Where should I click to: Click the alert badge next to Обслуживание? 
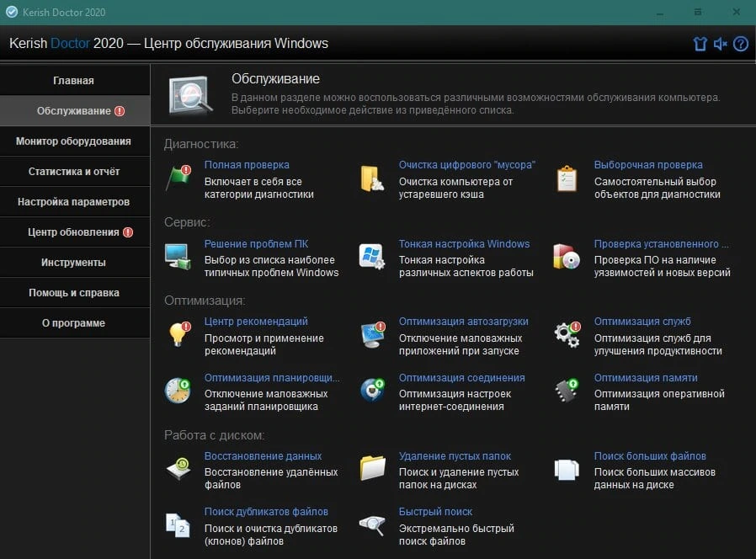pos(120,111)
